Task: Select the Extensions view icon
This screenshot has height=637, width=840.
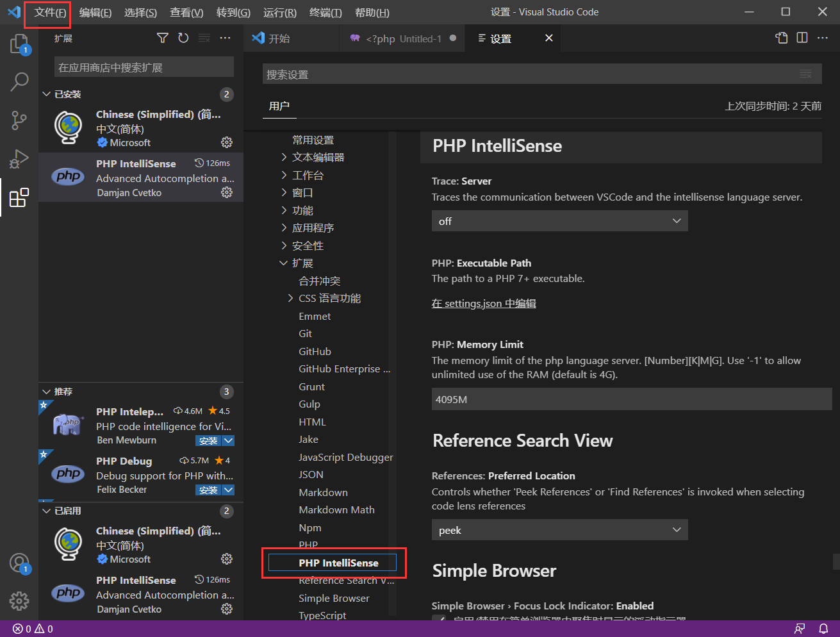Action: tap(19, 197)
